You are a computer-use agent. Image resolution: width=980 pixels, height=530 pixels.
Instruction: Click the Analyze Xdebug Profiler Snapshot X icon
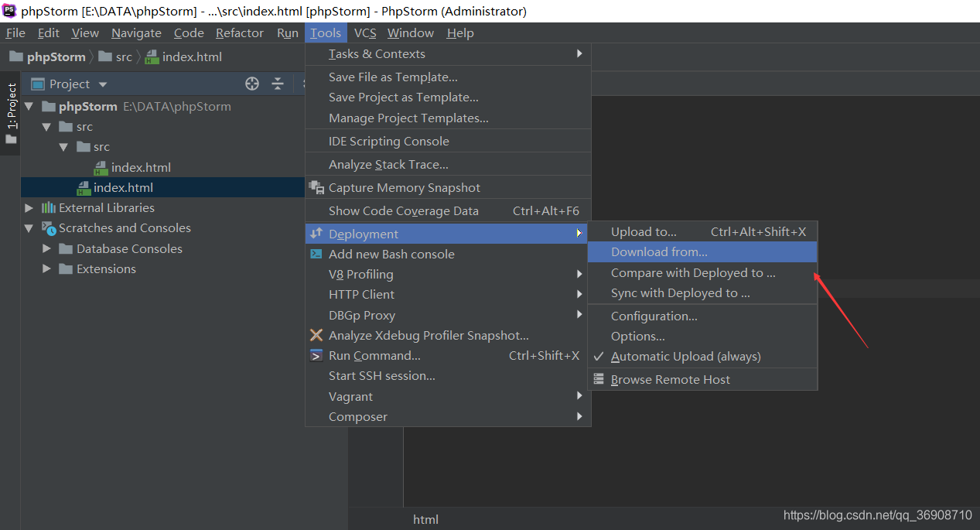click(316, 335)
